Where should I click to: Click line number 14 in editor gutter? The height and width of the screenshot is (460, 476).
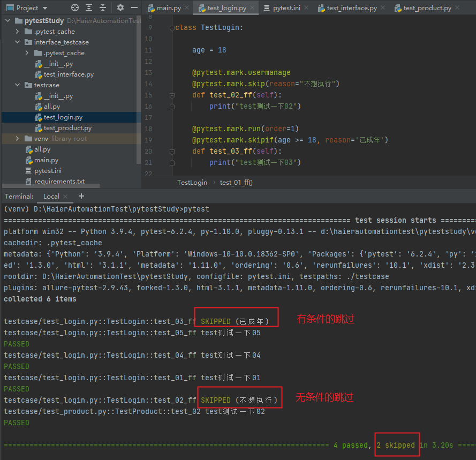(x=148, y=84)
